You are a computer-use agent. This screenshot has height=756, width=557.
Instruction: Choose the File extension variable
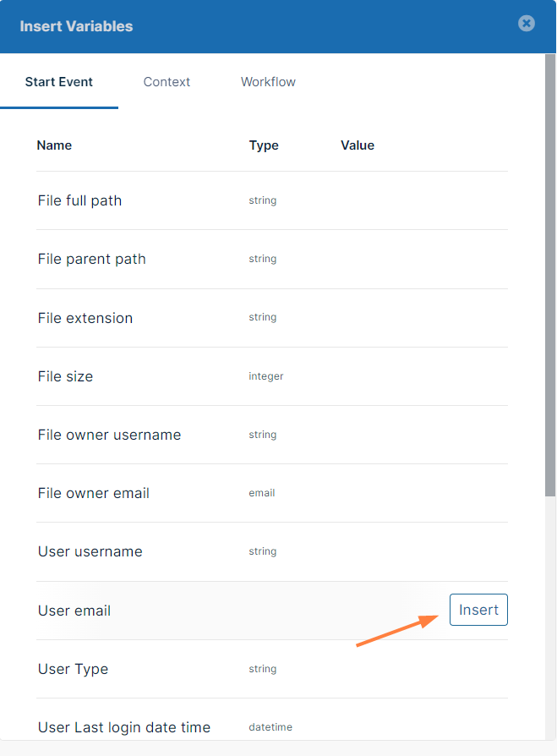pos(85,318)
